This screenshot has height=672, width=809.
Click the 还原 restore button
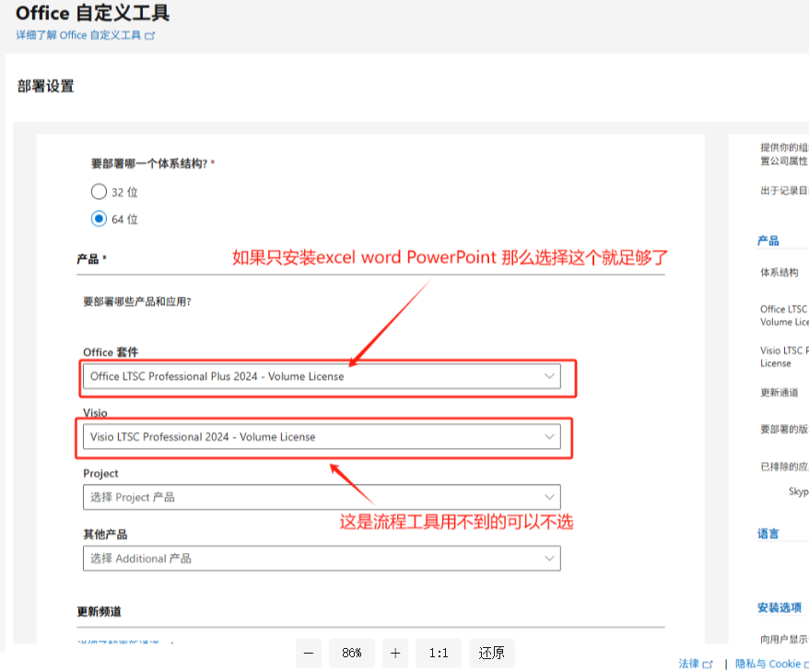click(492, 653)
